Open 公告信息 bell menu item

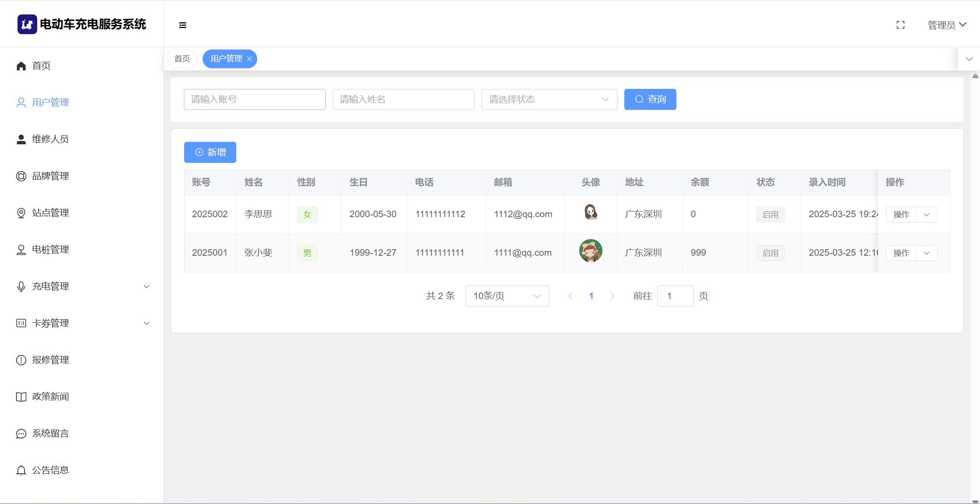point(50,470)
